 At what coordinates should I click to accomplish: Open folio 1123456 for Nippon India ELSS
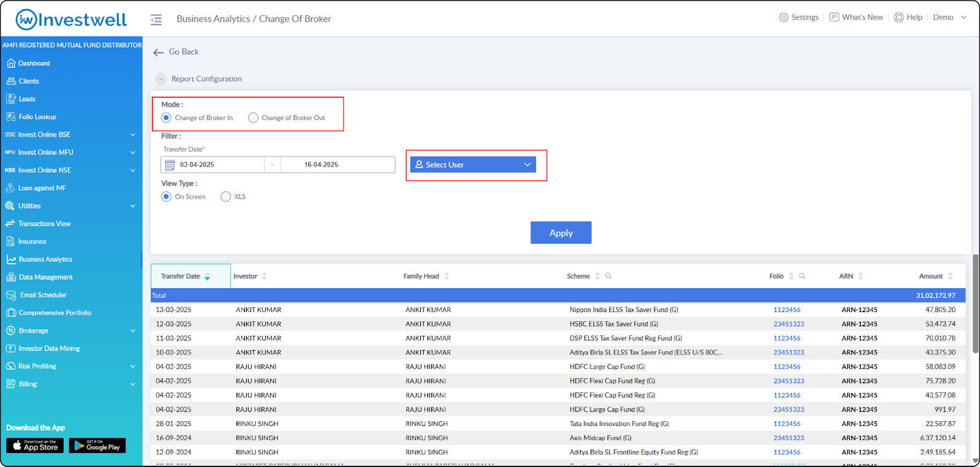pos(787,310)
